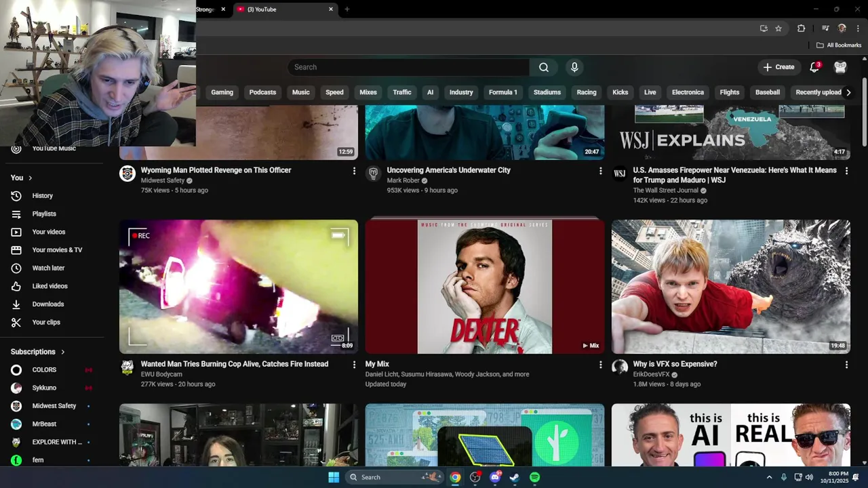
Task: Expand the You section chevron
Action: (x=30, y=178)
